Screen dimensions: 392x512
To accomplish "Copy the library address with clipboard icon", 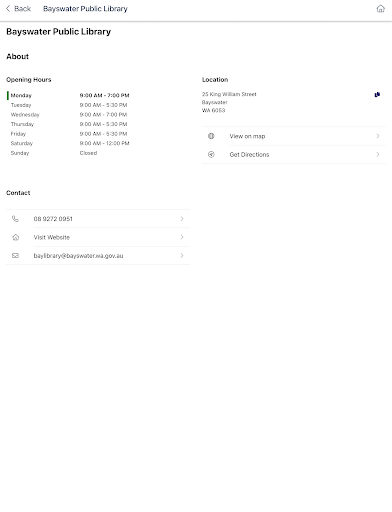I will tap(377, 95).
